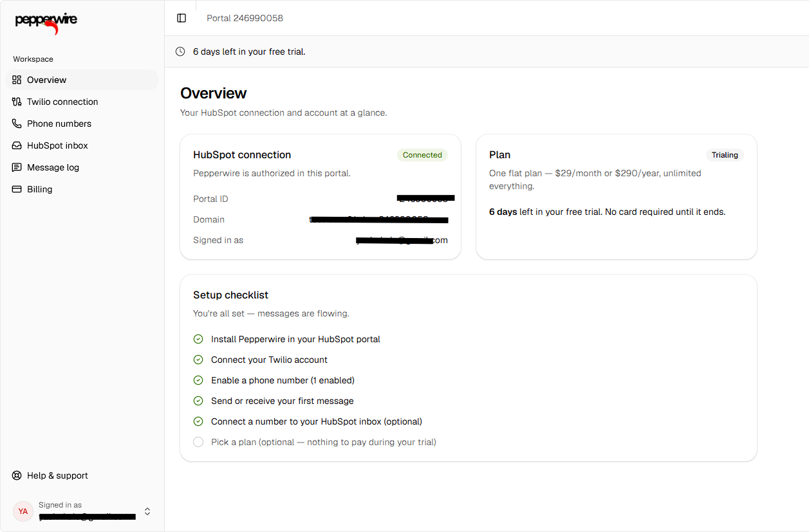Image resolution: width=809 pixels, height=532 pixels.
Task: Click Enable a phone number (1 enabled)
Action: pos(283,380)
